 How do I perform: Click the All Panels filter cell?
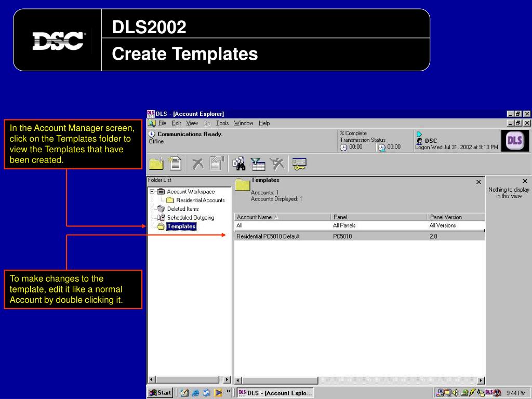(x=379, y=225)
